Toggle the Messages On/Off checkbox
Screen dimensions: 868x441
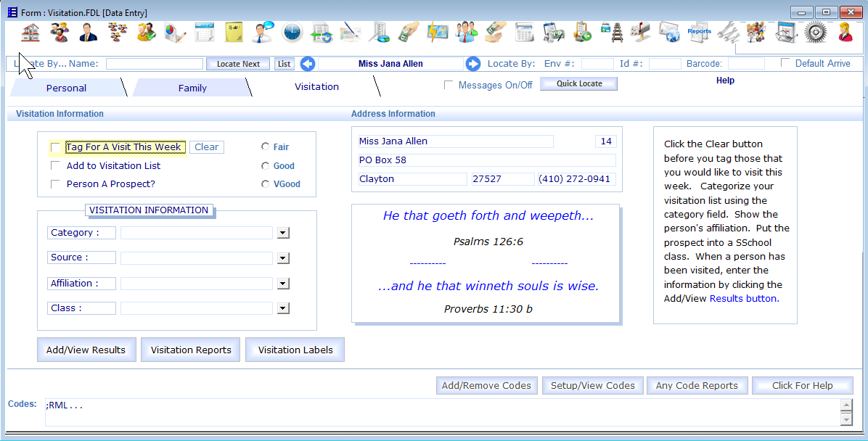click(449, 85)
